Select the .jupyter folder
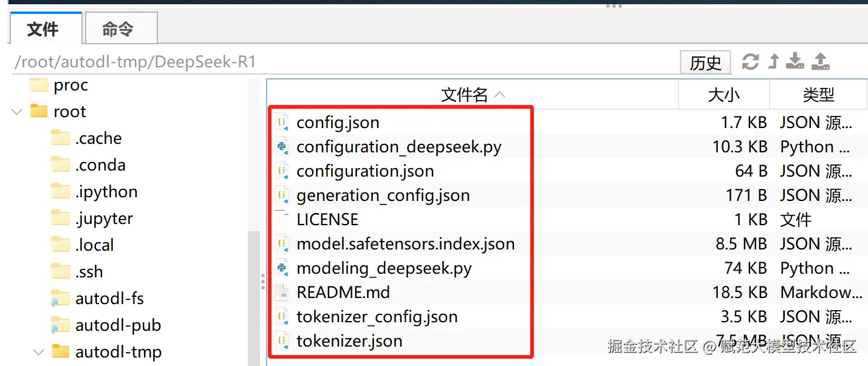 click(104, 219)
